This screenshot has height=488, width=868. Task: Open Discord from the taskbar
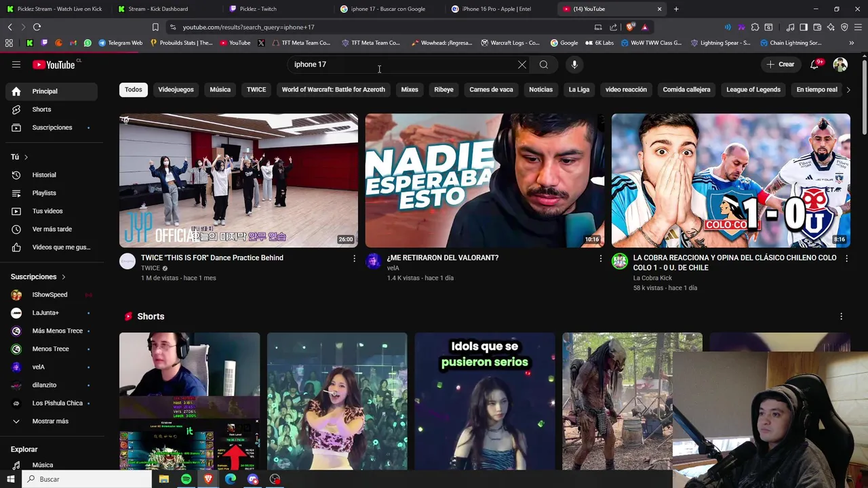coord(253,479)
